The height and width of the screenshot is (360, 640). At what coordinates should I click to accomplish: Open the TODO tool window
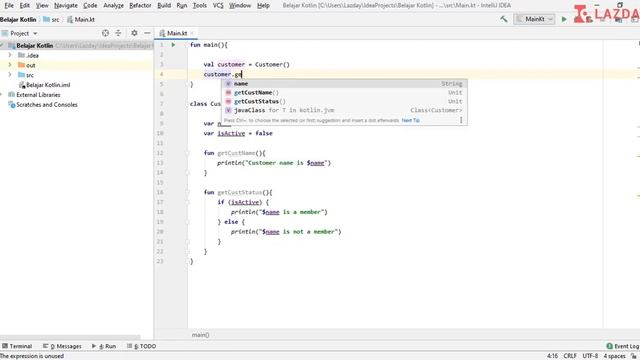[x=141, y=346]
